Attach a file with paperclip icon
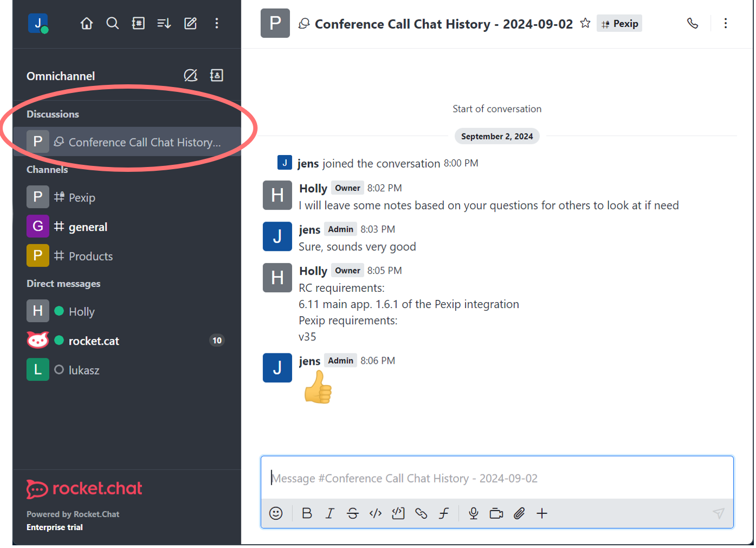Screen dimensions: 756x548 coord(519,513)
